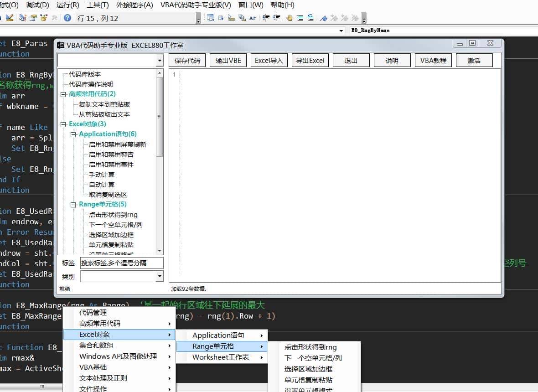Viewport: 538px width, 392px height.
Task: Open the Object Browser icon
Action: coord(44,18)
